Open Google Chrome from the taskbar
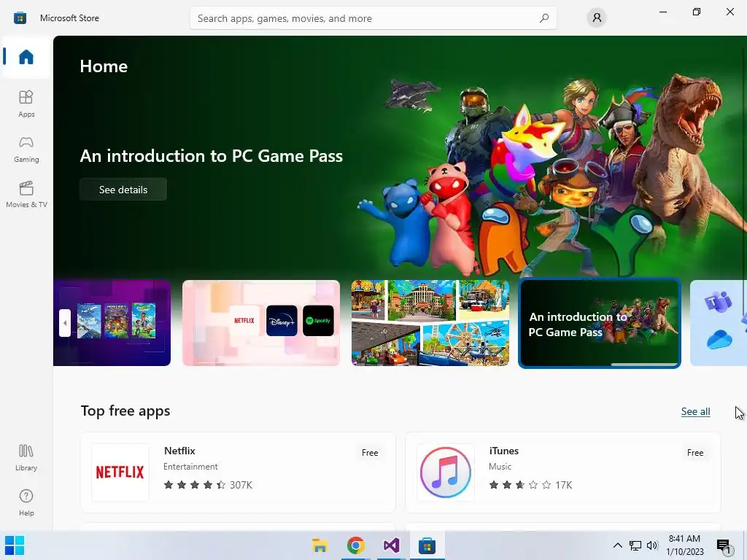The image size is (747, 560). tap(355, 545)
